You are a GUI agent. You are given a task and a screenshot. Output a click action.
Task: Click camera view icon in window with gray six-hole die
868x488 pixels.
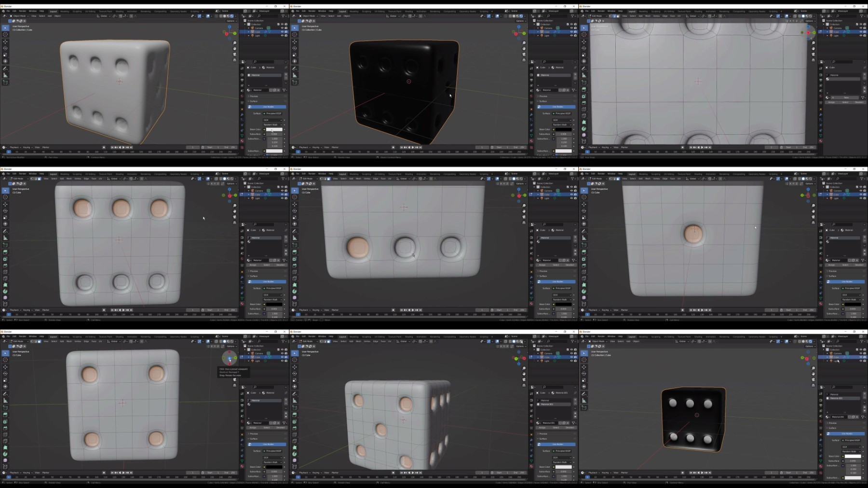pos(235,55)
